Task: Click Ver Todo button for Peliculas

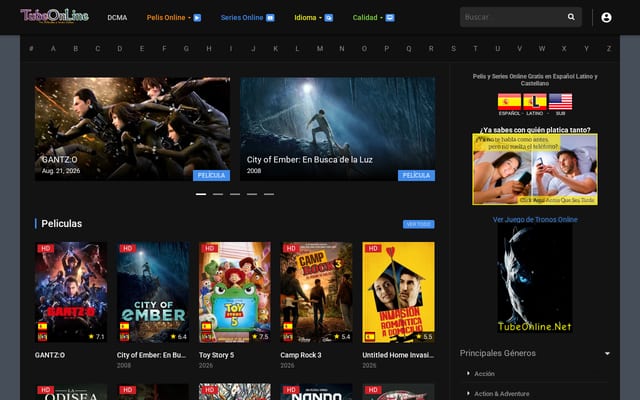Action: coord(418,224)
